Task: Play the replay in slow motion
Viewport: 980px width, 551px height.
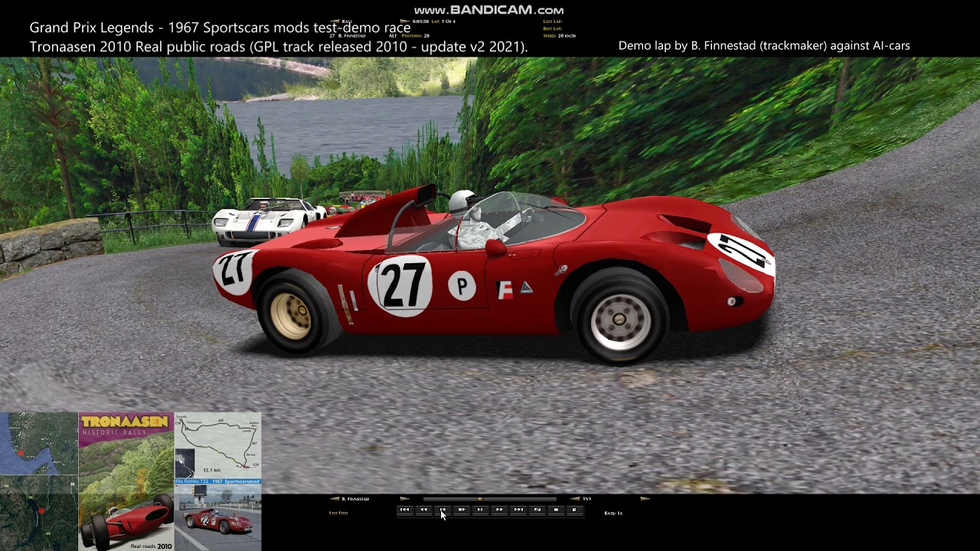Action: [462, 510]
